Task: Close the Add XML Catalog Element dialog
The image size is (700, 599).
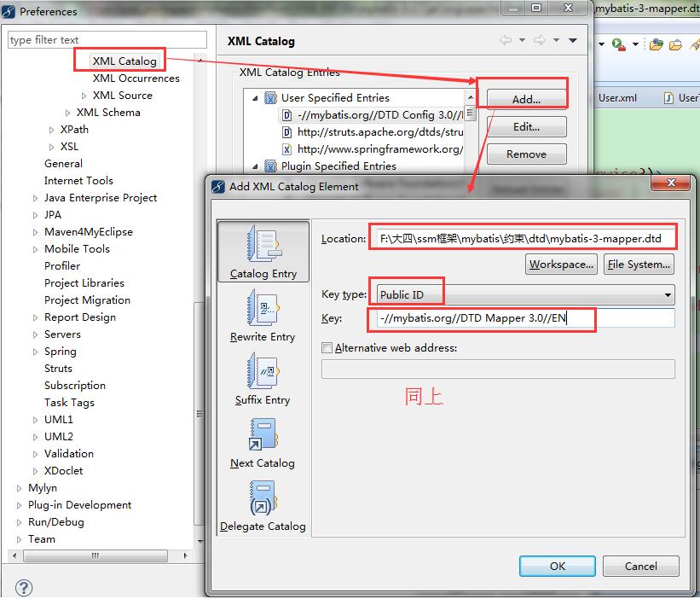Action: tap(670, 183)
